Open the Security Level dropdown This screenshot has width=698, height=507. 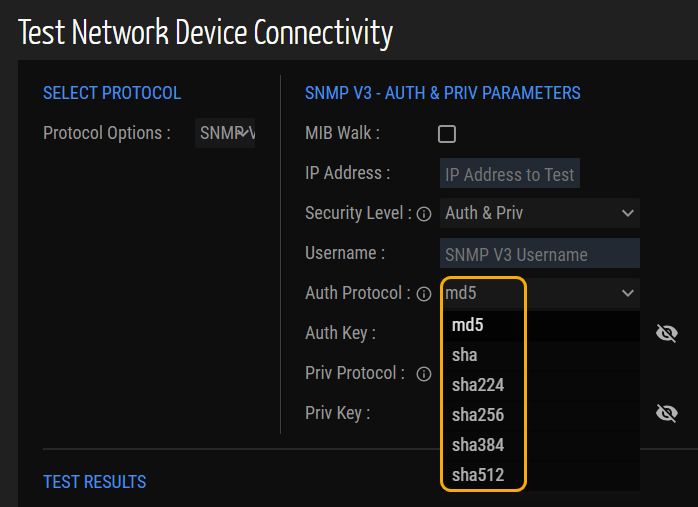[x=539, y=213]
